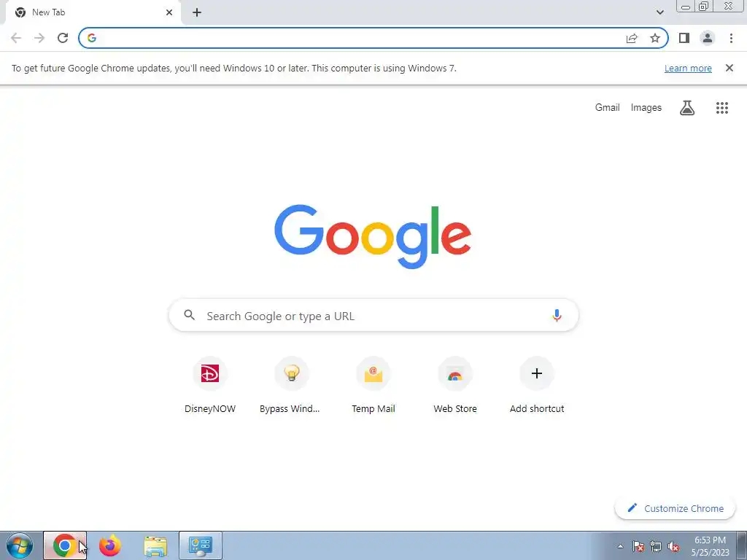This screenshot has height=560, width=747.
Task: Open the Search Labs flask icon
Action: tap(687, 108)
